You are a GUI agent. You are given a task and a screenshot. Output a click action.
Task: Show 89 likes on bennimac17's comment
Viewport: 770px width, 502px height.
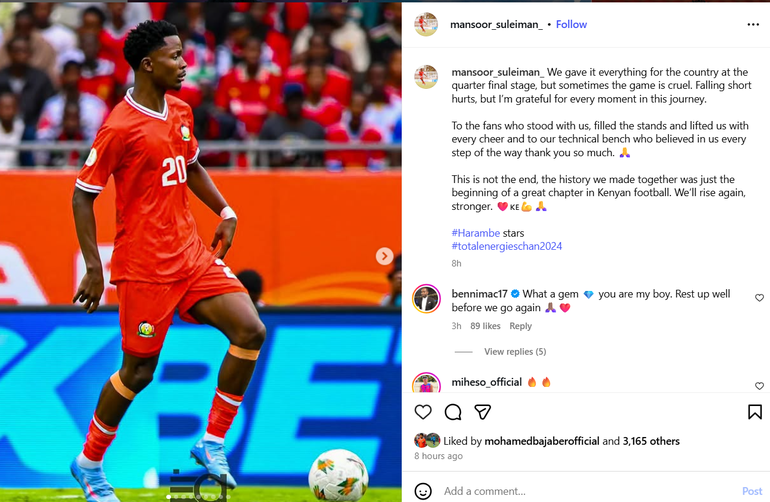click(485, 326)
